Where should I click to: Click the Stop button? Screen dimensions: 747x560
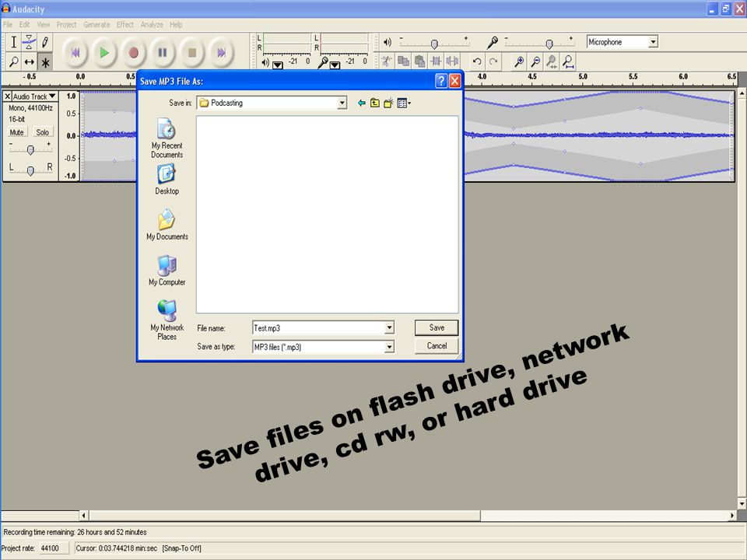[192, 52]
